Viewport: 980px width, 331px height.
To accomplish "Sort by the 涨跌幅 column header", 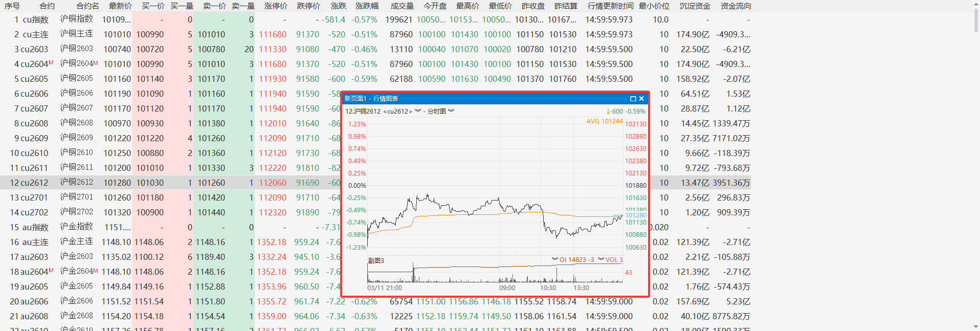I will point(367,6).
